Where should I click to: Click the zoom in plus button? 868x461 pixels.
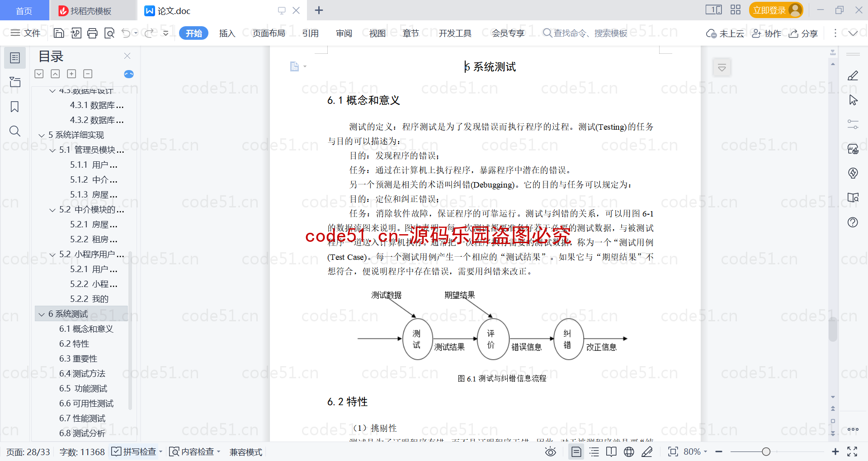click(x=835, y=452)
